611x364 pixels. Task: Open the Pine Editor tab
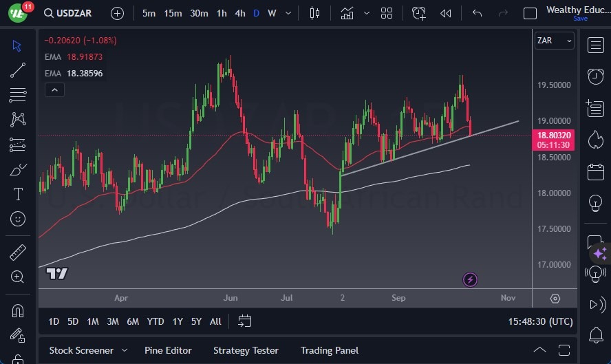pyautogui.click(x=168, y=350)
